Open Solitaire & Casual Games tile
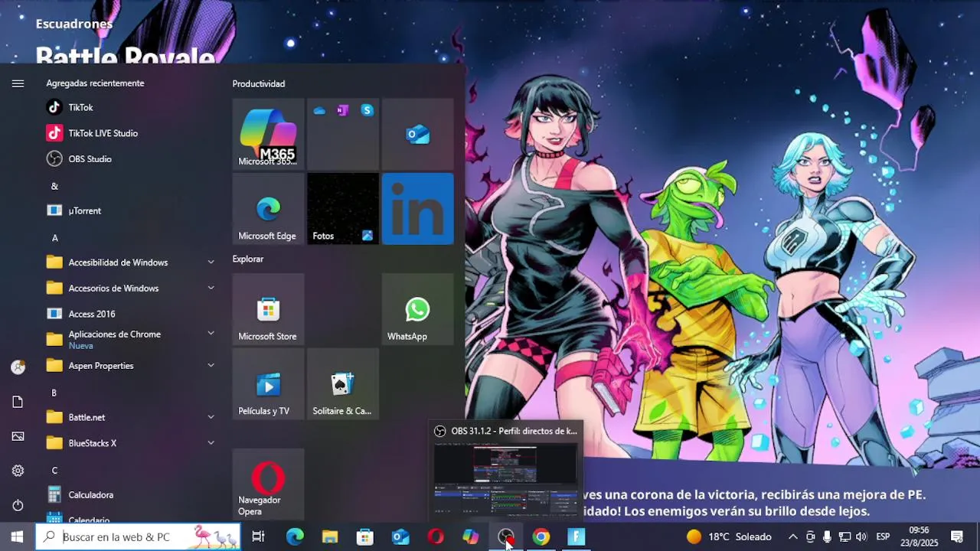The height and width of the screenshot is (551, 980). click(x=343, y=384)
